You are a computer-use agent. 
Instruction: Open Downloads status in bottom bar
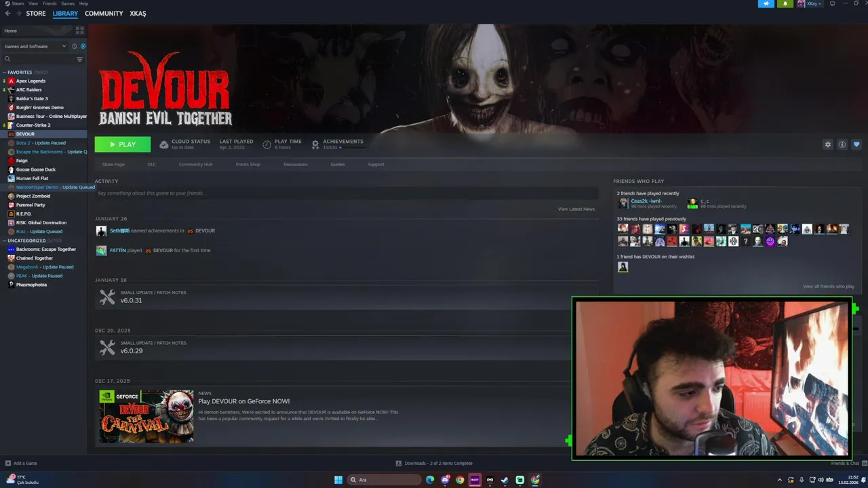point(434,463)
